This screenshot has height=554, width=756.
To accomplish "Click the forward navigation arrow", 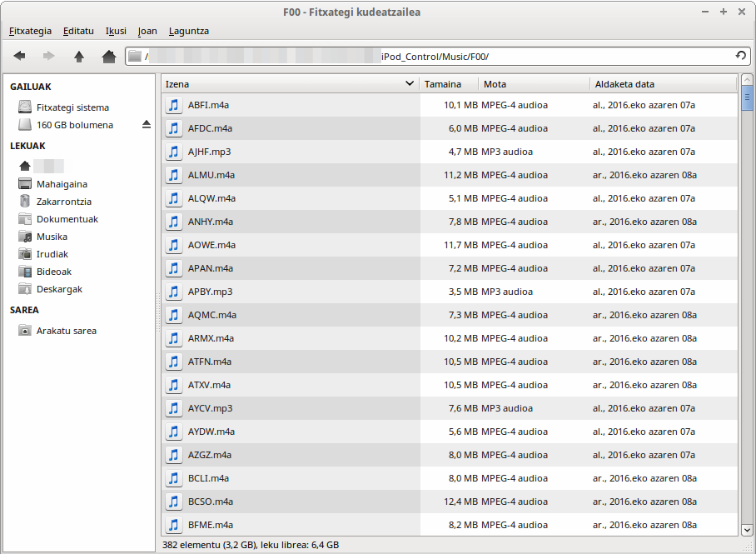I will (x=48, y=56).
